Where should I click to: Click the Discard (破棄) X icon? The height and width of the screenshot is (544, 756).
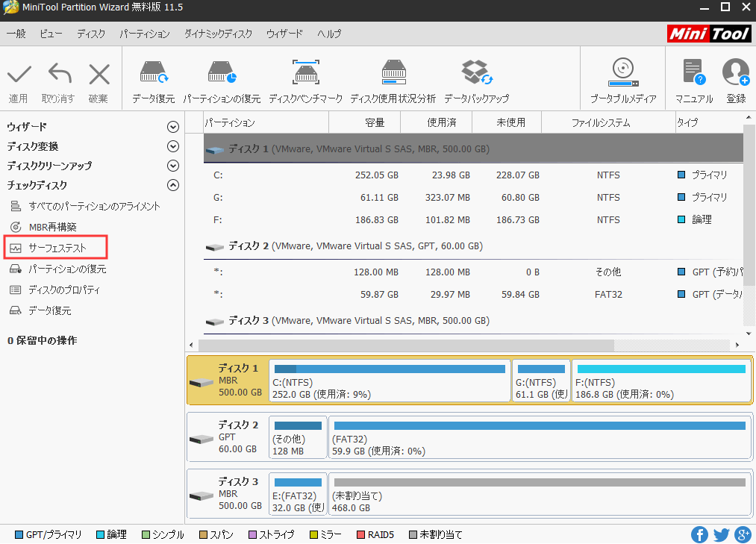(99, 75)
